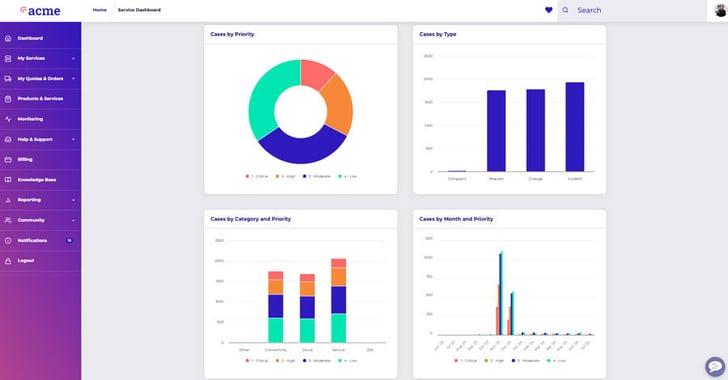This screenshot has height=380, width=728.
Task: Click the Monitoring pulse icon
Action: coord(8,119)
